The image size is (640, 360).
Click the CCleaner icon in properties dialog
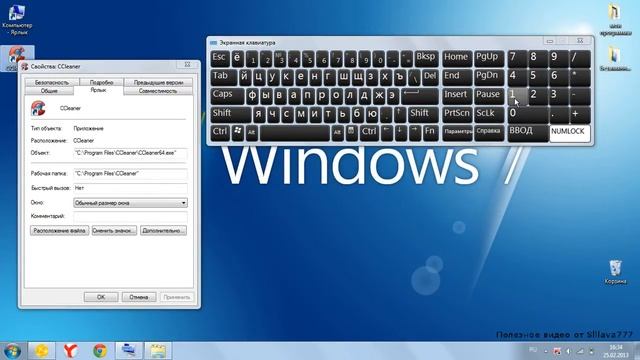[x=38, y=108]
